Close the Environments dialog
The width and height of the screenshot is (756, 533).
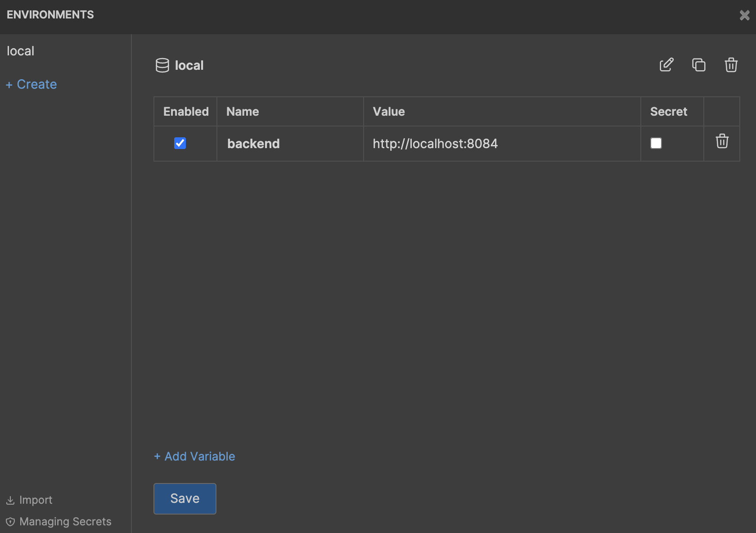coord(744,15)
